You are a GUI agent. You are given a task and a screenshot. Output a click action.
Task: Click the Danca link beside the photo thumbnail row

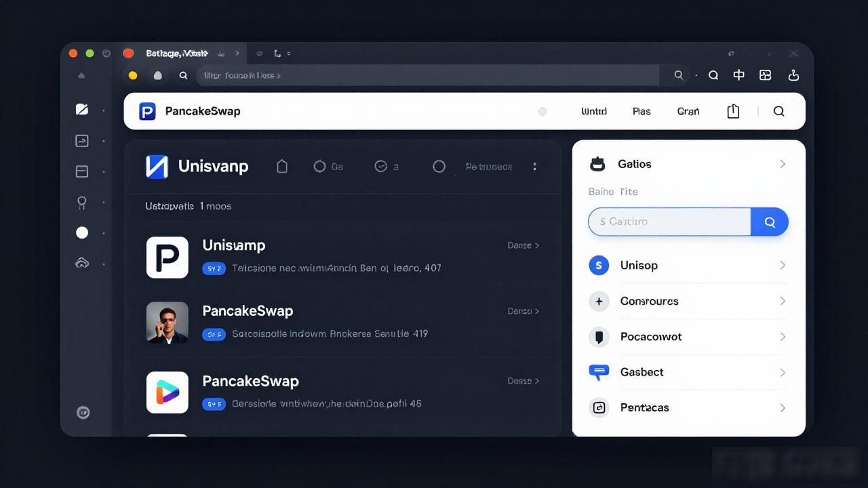click(523, 311)
